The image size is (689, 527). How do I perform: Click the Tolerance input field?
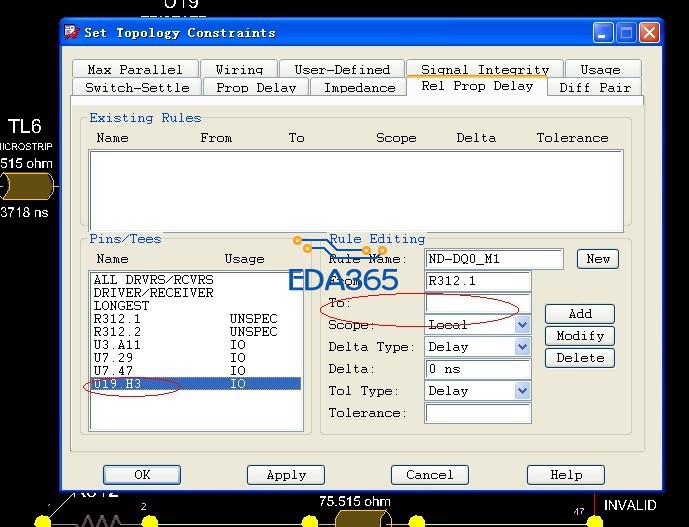click(x=478, y=413)
